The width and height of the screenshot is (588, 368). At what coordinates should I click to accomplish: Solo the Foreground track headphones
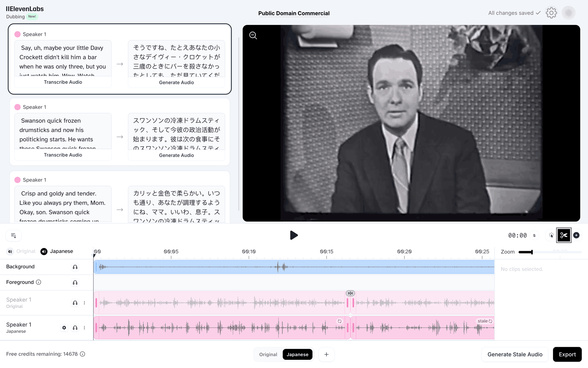pos(75,282)
